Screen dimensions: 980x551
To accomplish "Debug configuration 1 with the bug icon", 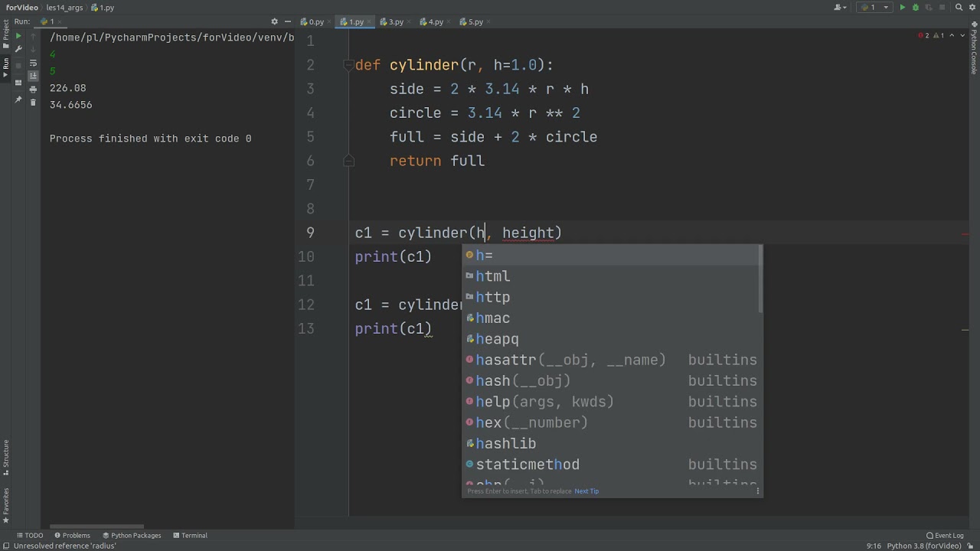I will (915, 8).
